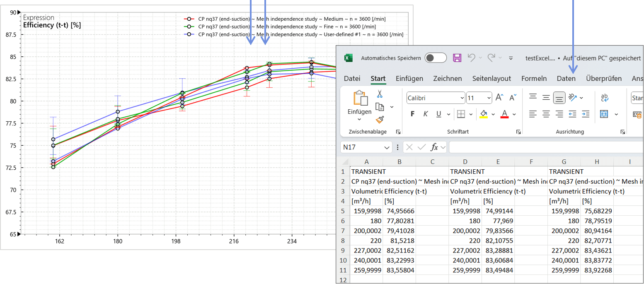Merge and center cells icon

click(x=604, y=114)
